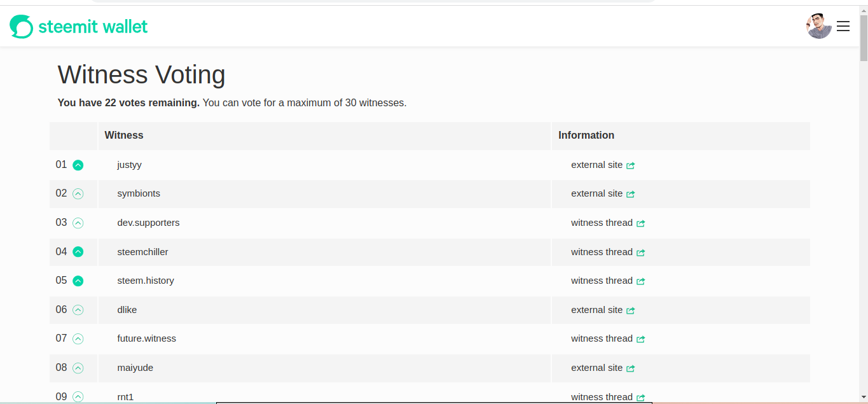The width and height of the screenshot is (868, 404).
Task: Open witness thread text for steem.history
Action: pos(602,281)
